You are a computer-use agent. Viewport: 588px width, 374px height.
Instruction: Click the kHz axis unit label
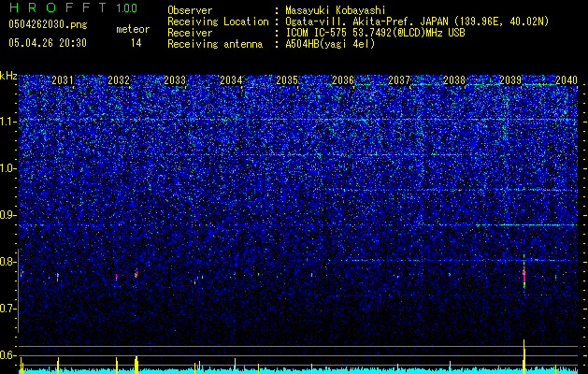[8, 76]
